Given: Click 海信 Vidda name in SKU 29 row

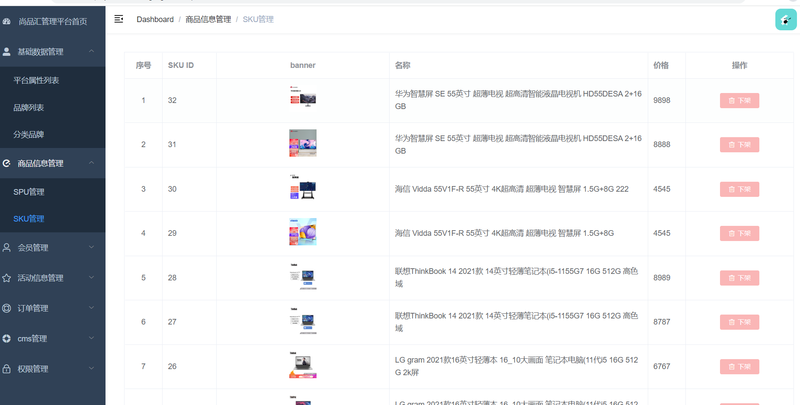Looking at the screenshot, I should tap(504, 233).
